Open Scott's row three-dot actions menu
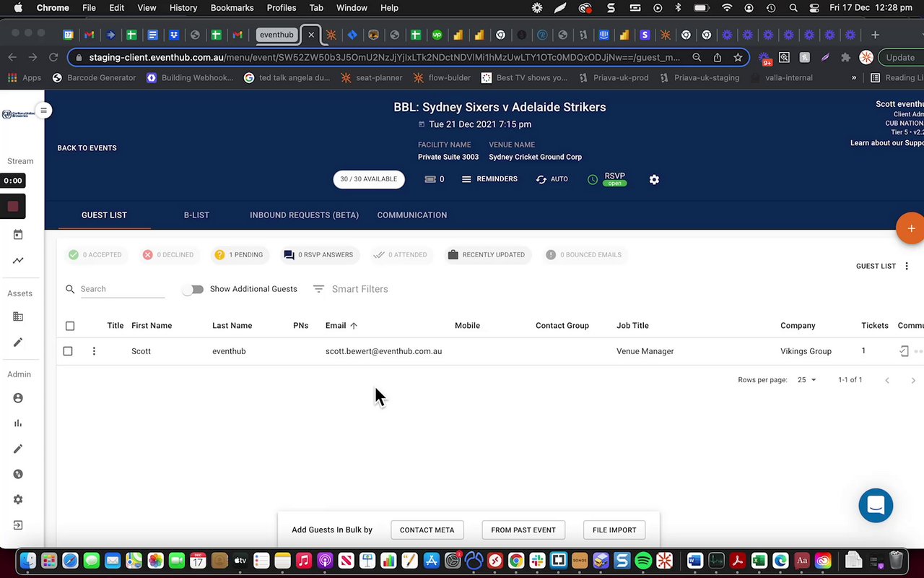924x578 pixels. point(94,351)
